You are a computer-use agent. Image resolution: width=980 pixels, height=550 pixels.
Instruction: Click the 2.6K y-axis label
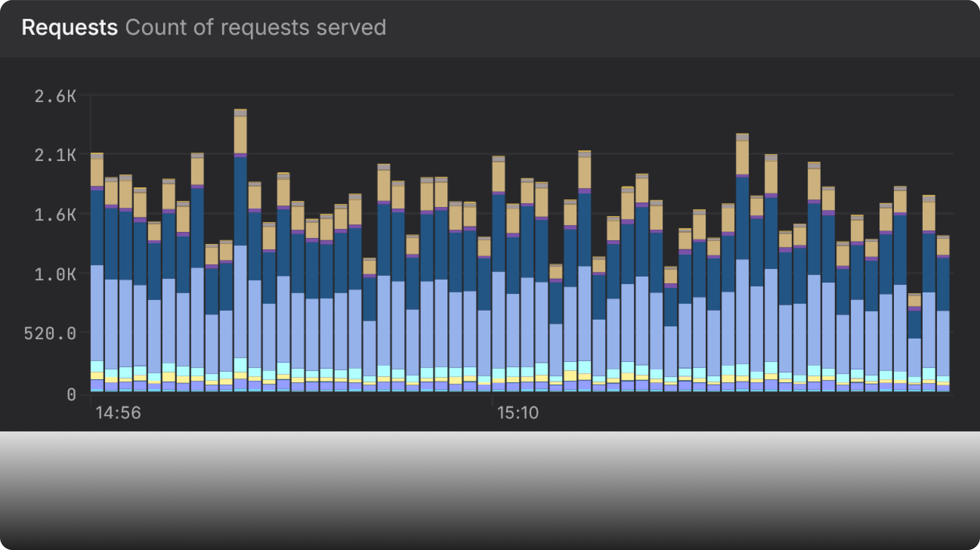tap(55, 96)
